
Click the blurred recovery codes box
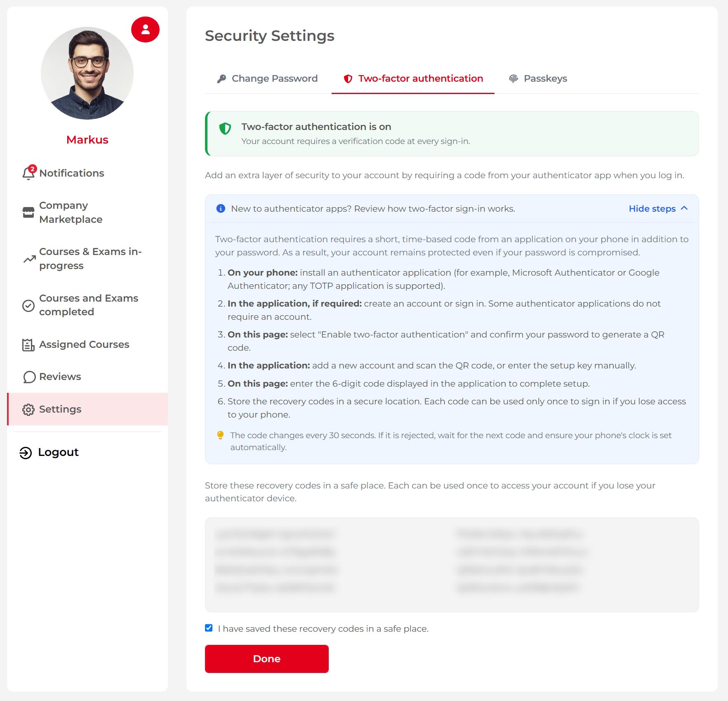coord(452,564)
